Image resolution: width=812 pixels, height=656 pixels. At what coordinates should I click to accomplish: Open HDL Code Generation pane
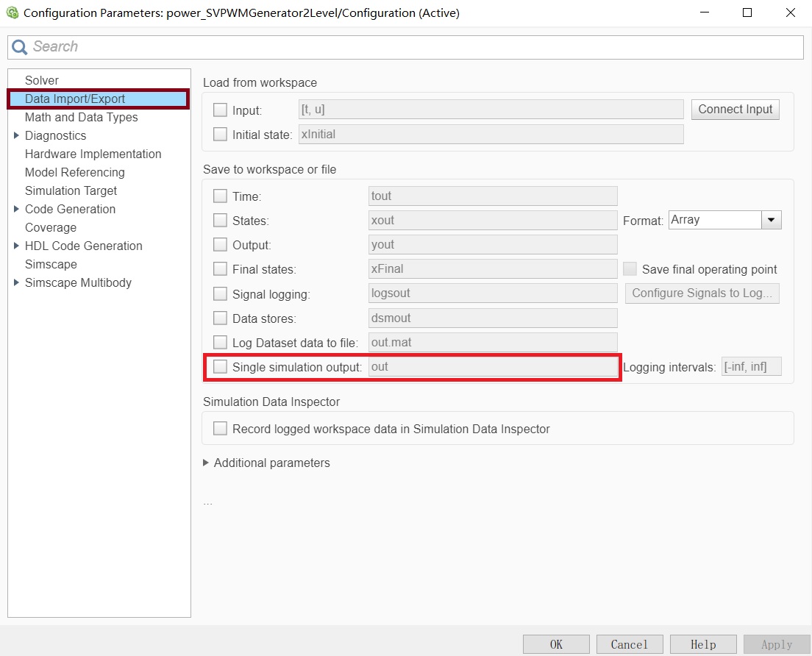pos(83,246)
